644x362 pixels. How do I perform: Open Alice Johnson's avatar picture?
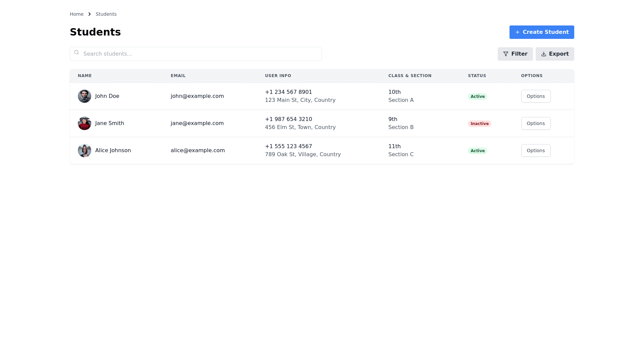(x=85, y=150)
